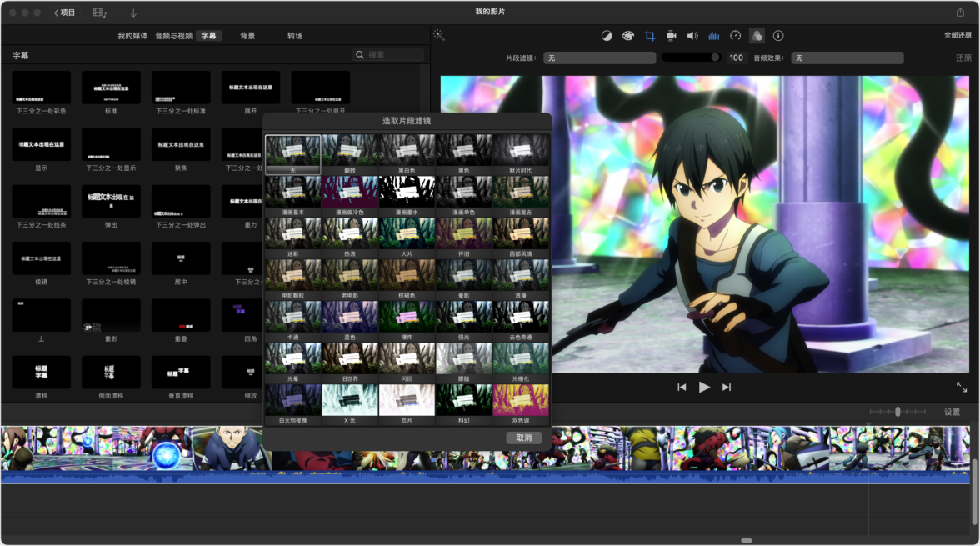Switch to the 音频与视频 tab
Image resolution: width=980 pixels, height=546 pixels.
173,36
